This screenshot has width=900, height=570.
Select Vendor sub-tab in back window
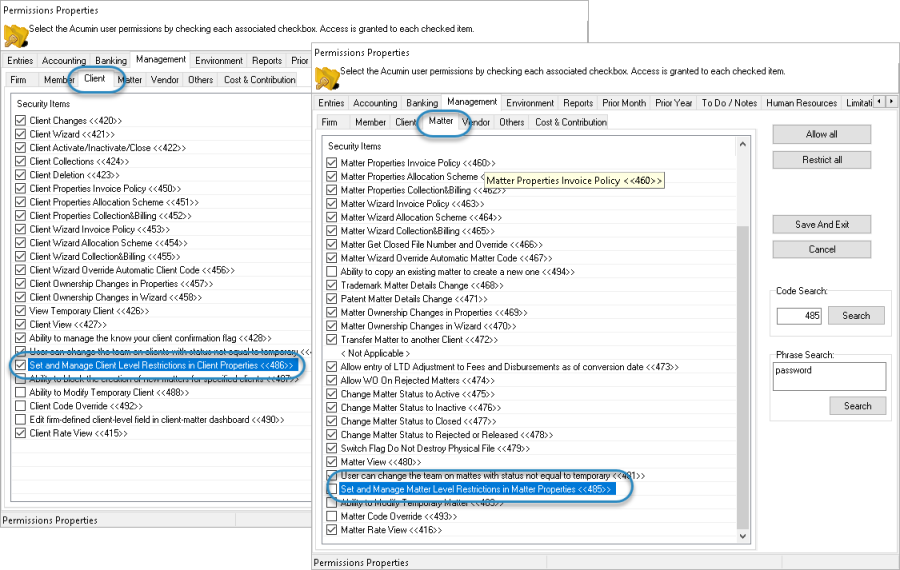[165, 80]
